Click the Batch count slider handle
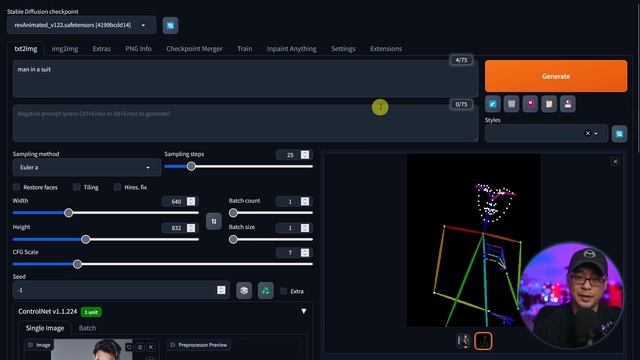 click(x=233, y=213)
